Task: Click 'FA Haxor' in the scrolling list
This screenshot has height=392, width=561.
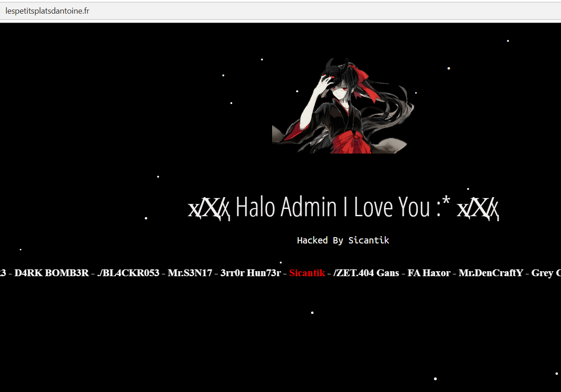Action: [429, 273]
